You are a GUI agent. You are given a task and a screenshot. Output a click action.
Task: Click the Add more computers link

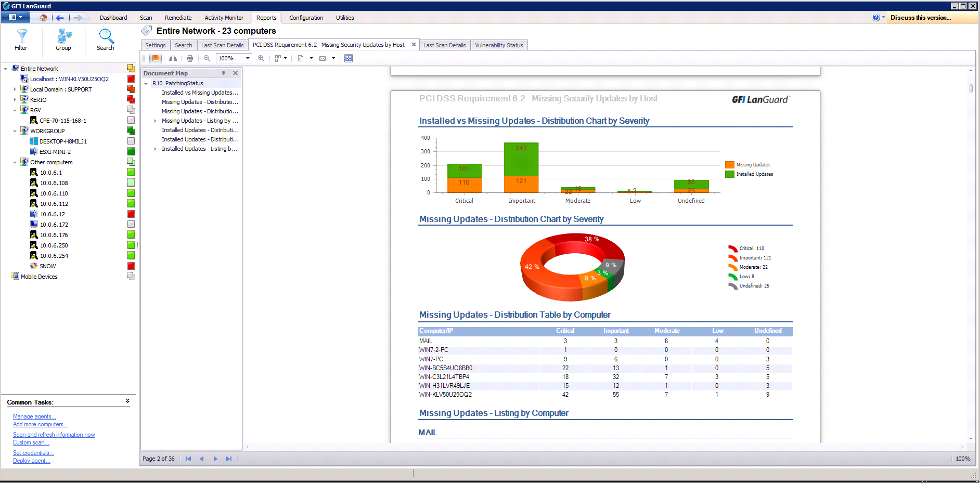point(40,424)
